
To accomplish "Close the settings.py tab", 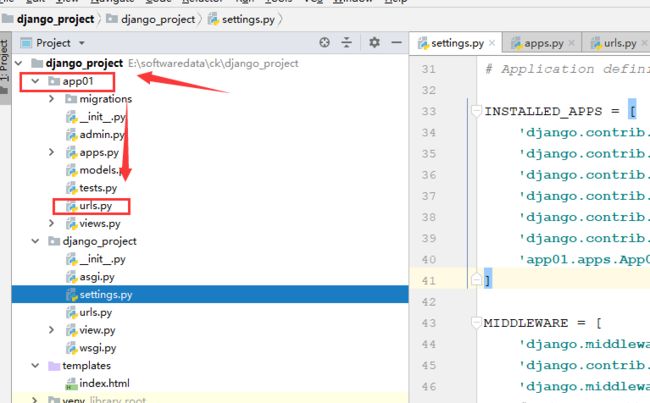I will tap(492, 43).
